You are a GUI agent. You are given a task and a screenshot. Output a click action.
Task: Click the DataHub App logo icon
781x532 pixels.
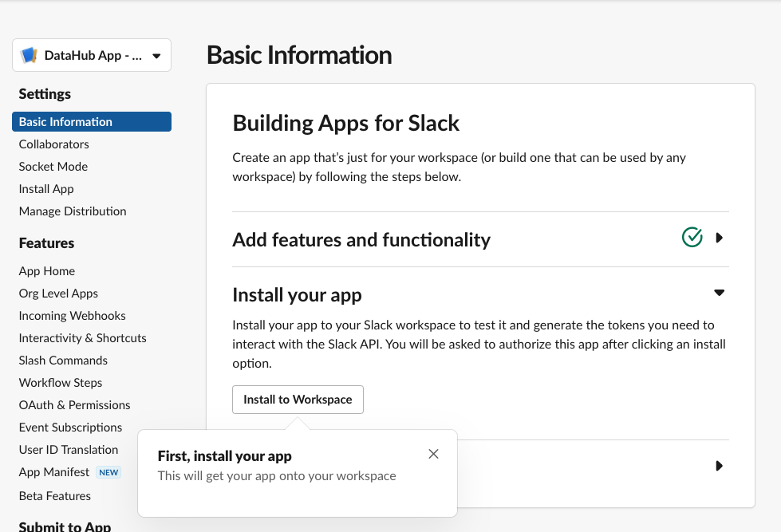click(x=30, y=56)
